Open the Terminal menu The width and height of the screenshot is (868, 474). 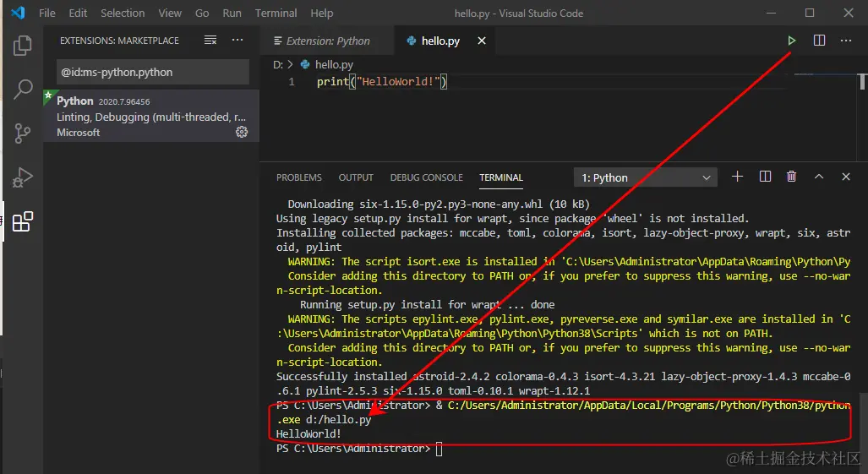[276, 13]
